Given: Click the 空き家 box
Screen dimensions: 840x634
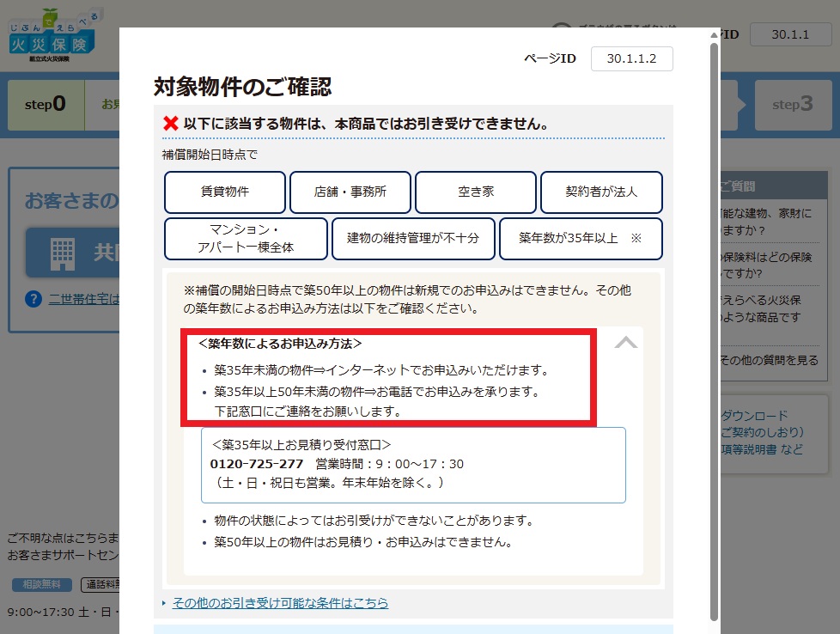Looking at the screenshot, I should click(x=475, y=192).
